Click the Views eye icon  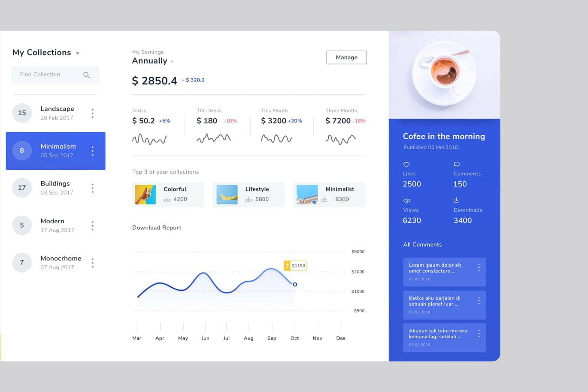pos(406,201)
